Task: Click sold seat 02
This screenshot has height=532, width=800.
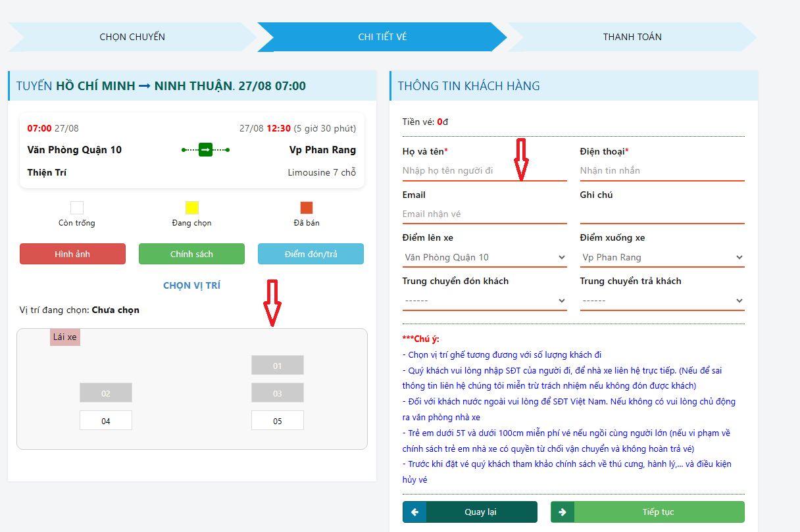Action: pos(106,393)
